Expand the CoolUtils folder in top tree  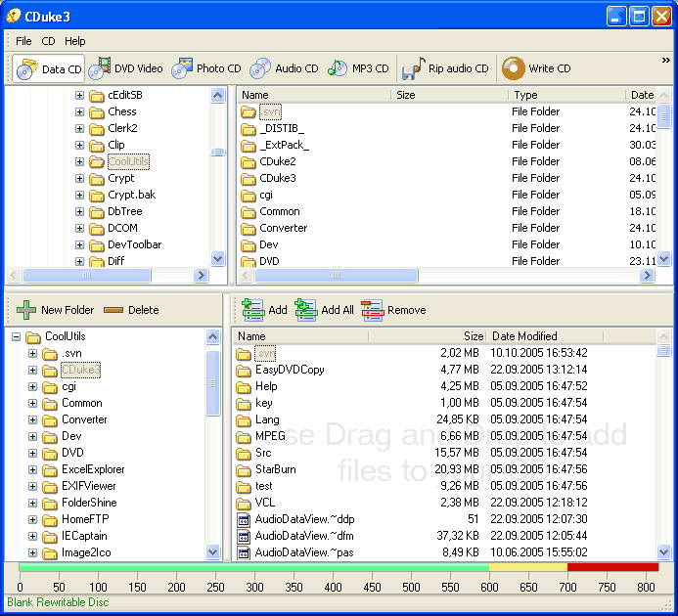79,161
